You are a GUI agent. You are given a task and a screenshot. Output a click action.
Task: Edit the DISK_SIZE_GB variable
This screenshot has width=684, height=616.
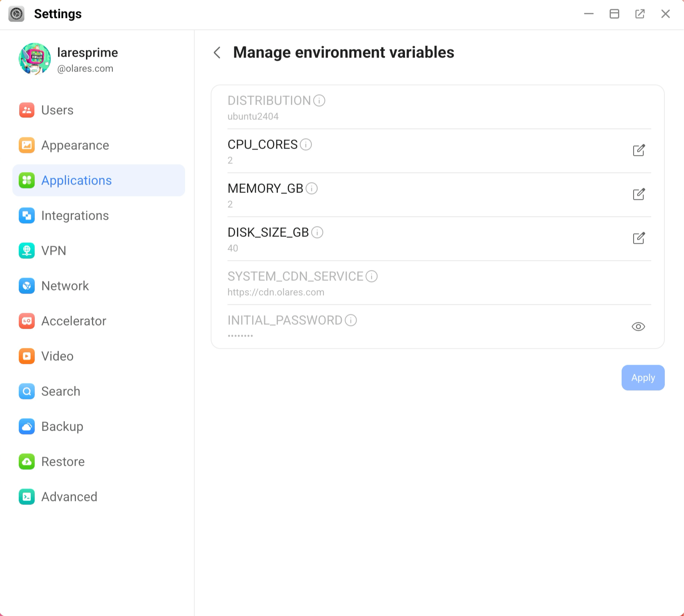639,238
